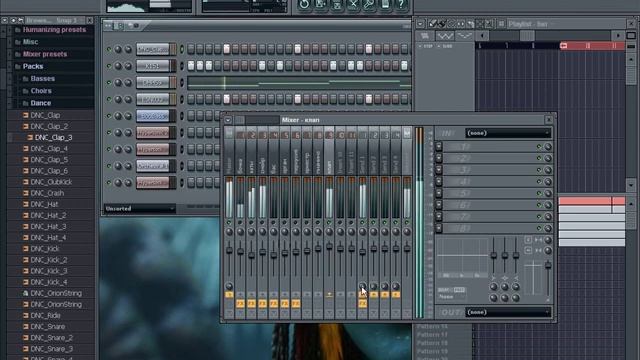Open FX on mixer track 4
640x360 pixels.
[273, 303]
